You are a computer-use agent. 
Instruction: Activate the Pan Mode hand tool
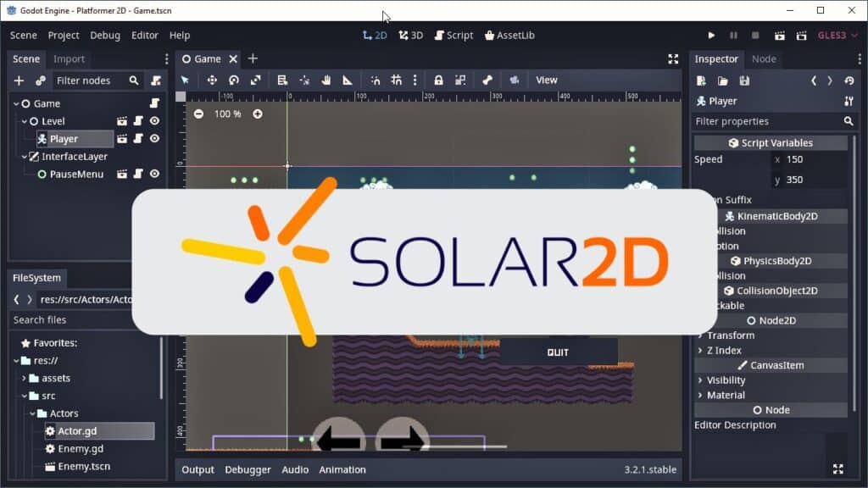(326, 80)
